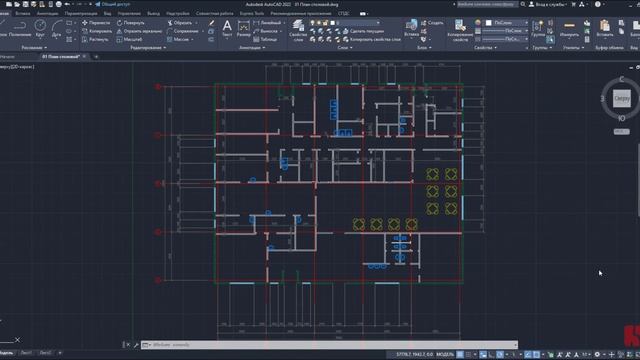Expand the Редактирование panel dropdown

click(x=148, y=48)
